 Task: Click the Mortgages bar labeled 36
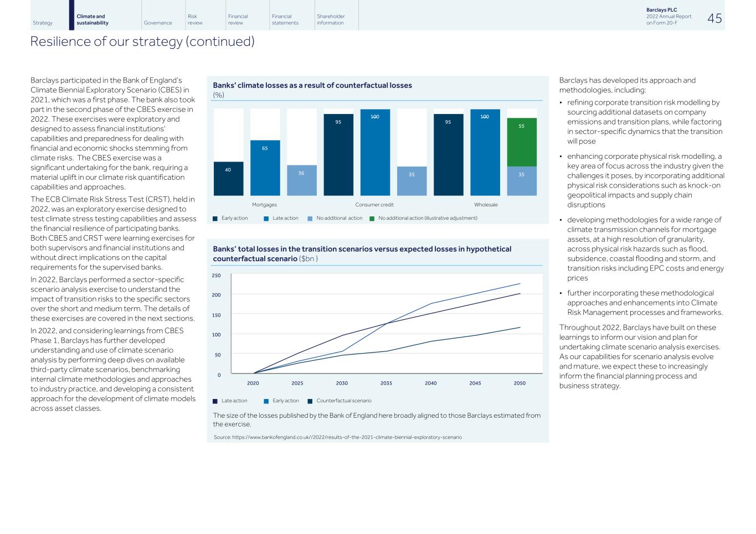301,180
